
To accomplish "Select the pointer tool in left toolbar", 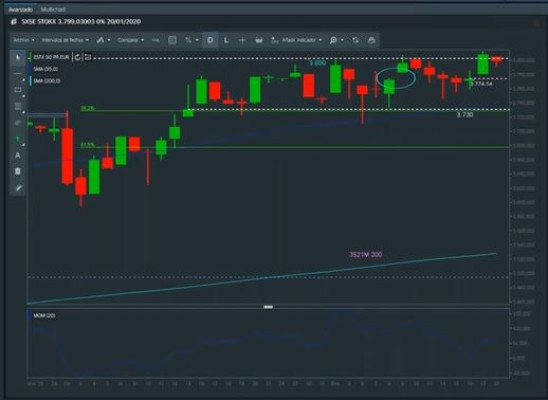I will (x=18, y=58).
